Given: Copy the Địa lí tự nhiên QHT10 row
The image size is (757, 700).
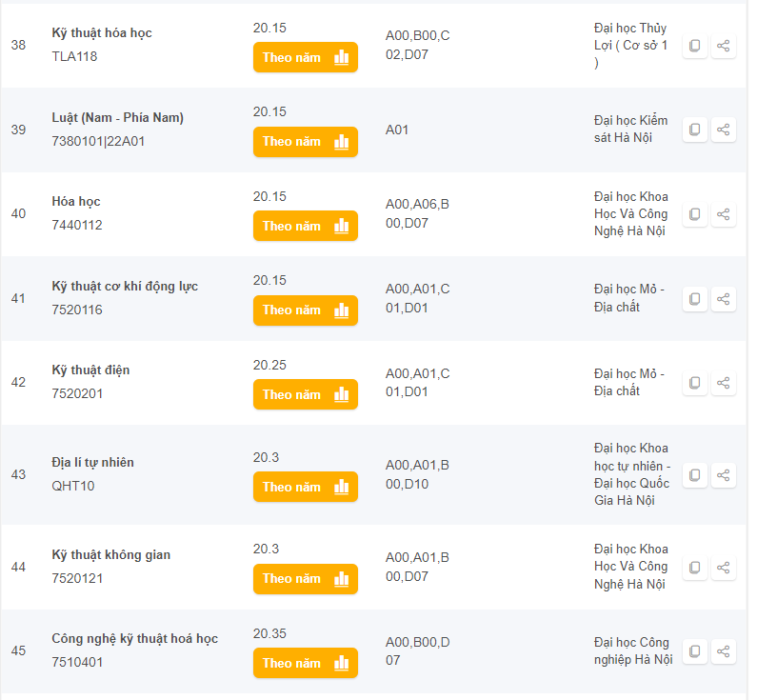Looking at the screenshot, I should (695, 475).
